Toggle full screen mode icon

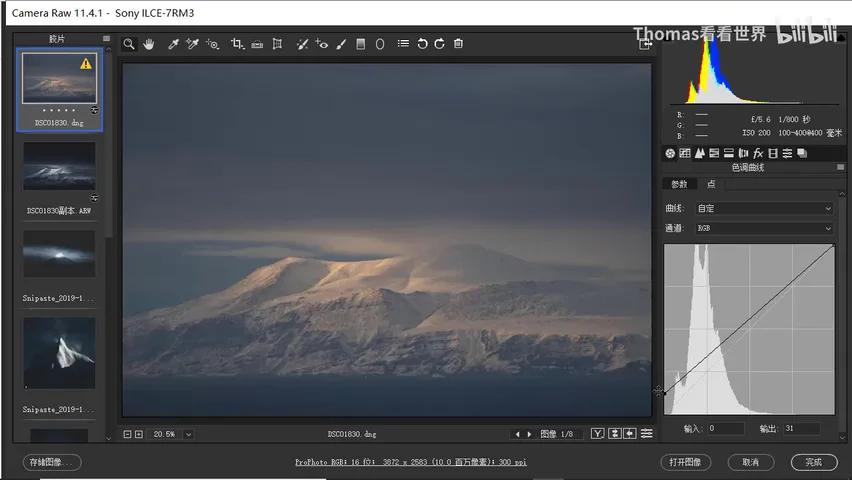click(x=645, y=45)
